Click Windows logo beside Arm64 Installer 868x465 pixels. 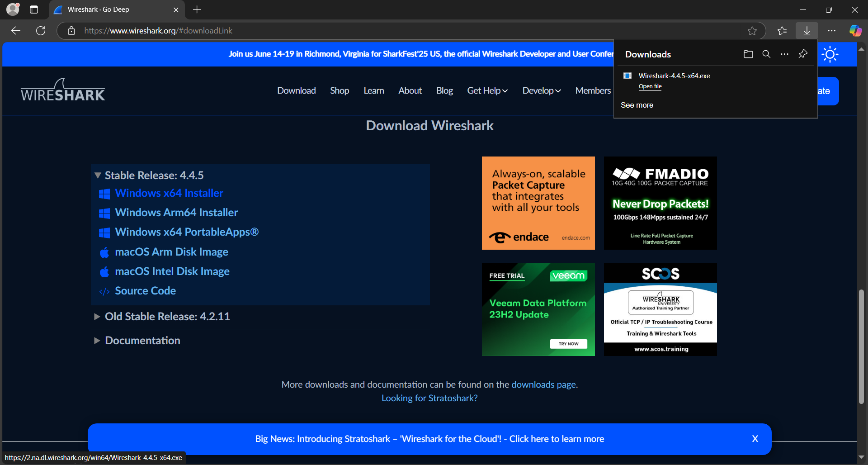(x=104, y=214)
